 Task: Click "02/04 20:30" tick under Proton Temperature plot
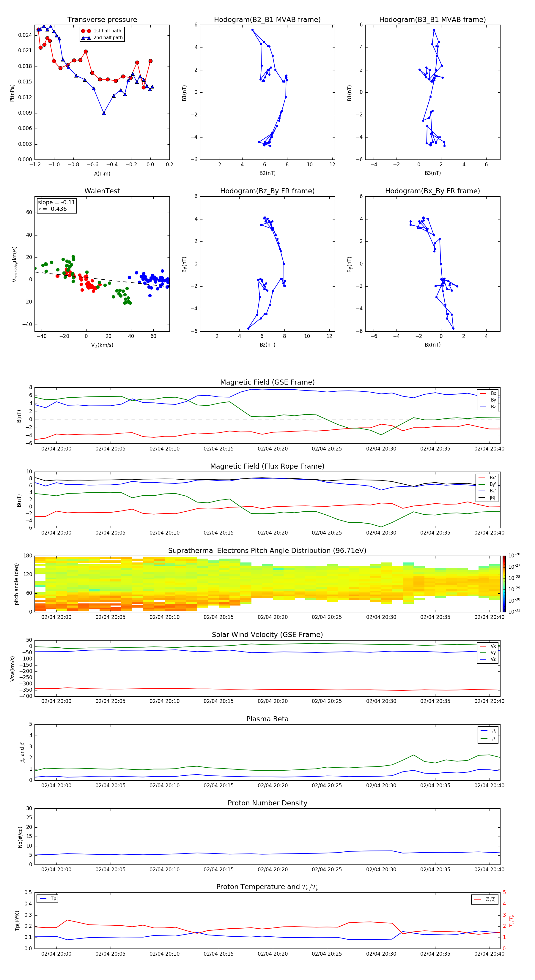(x=381, y=954)
